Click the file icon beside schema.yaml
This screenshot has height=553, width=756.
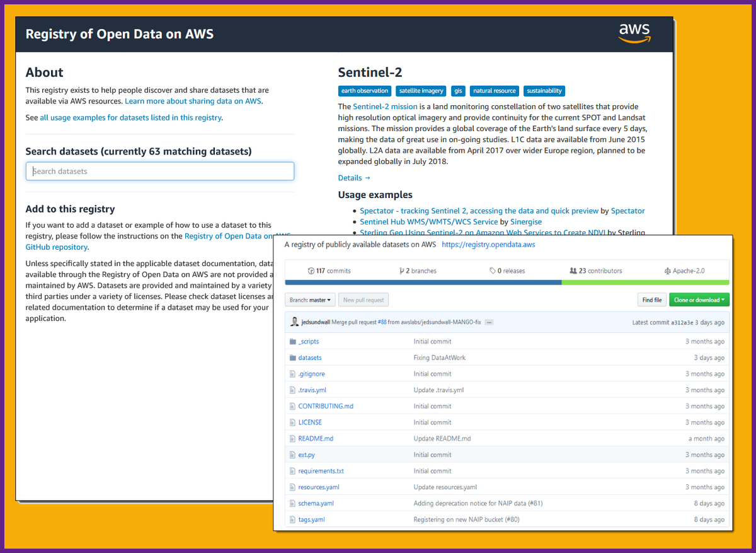[x=292, y=503]
